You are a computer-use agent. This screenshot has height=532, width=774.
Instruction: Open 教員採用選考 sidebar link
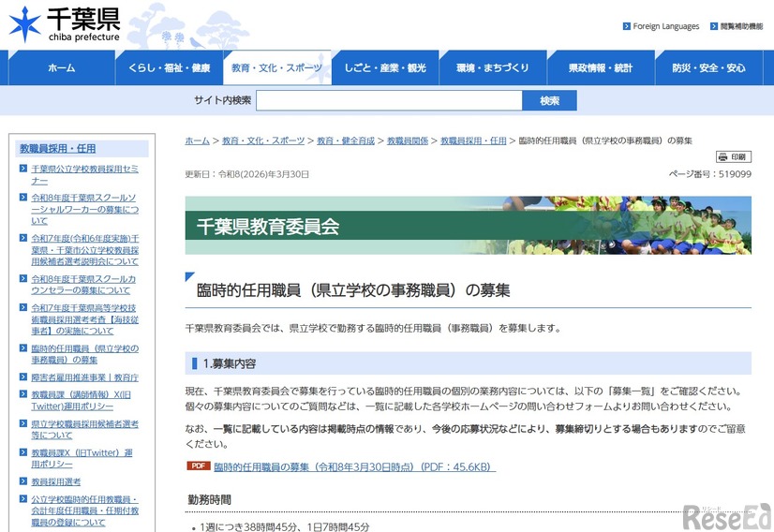click(56, 481)
